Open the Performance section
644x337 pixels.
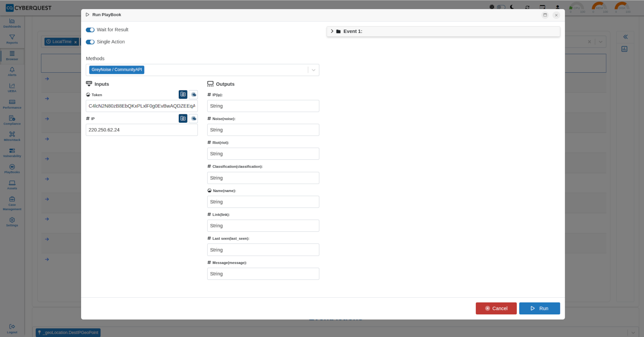12,104
